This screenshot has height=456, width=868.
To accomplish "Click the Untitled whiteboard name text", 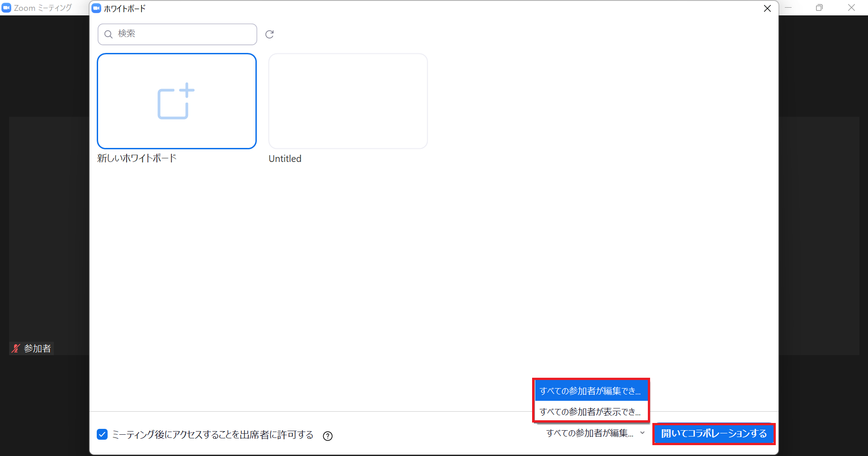I will point(285,159).
